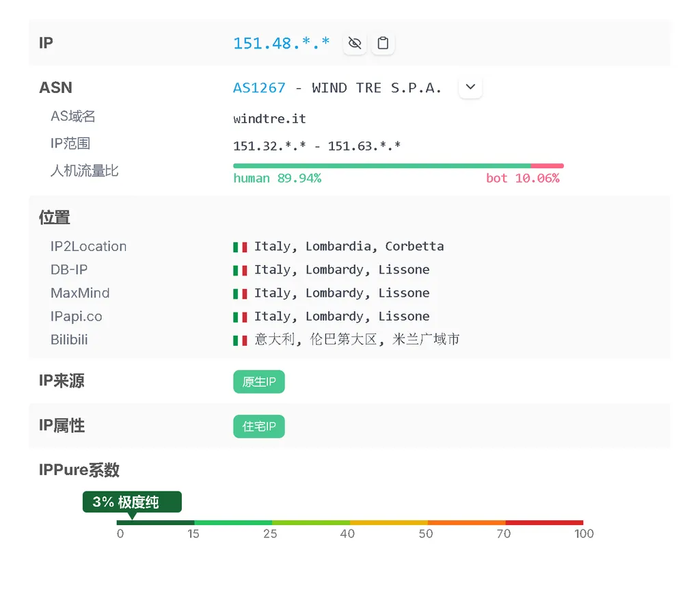
Task: Click the 151.32.*.* - 151.63.*.* IP range text
Action: pyautogui.click(x=318, y=145)
